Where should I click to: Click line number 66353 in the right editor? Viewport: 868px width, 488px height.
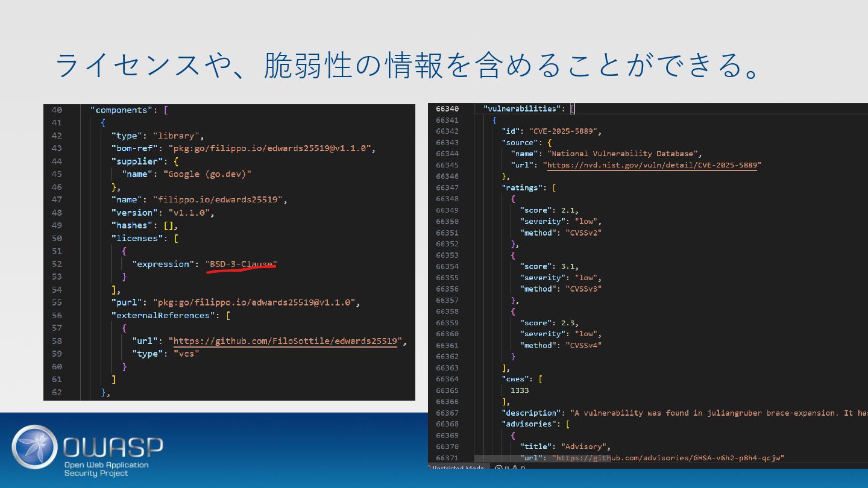point(447,255)
